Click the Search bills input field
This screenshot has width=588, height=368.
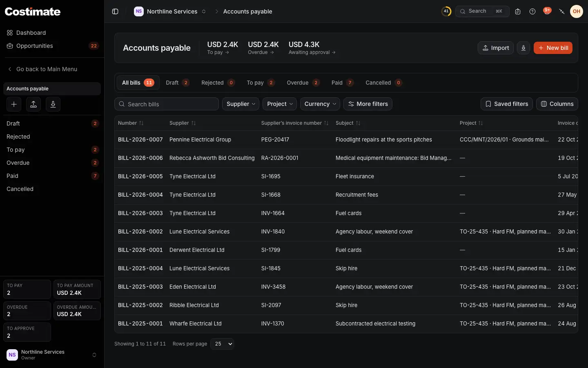(167, 104)
